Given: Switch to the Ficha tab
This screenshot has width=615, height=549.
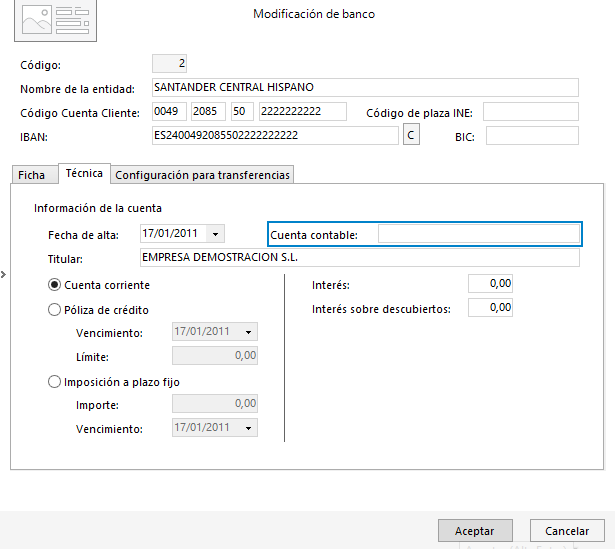Looking at the screenshot, I should (32, 175).
